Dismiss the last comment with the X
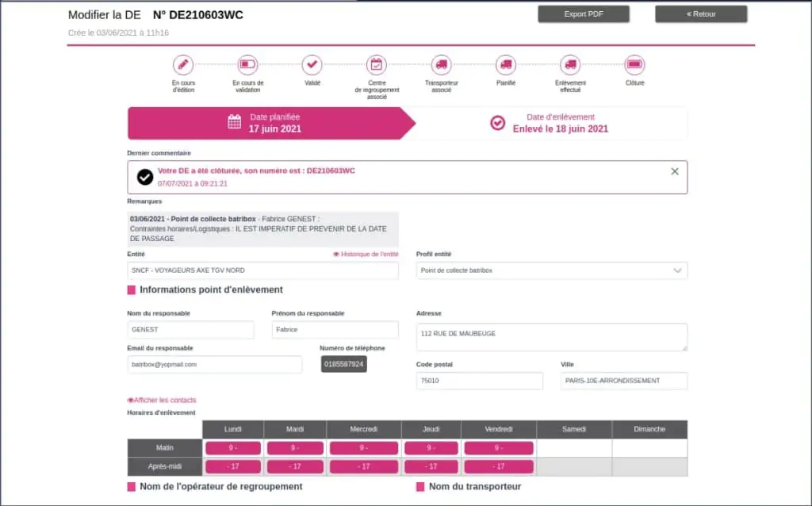Viewport: 812px width, 506px height. click(675, 171)
